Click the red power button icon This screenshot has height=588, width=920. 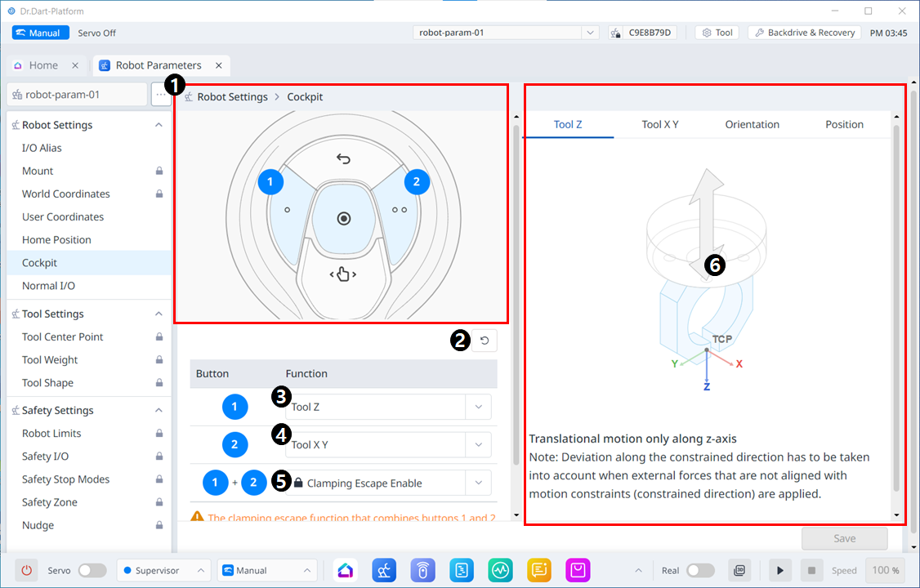pos(27,570)
